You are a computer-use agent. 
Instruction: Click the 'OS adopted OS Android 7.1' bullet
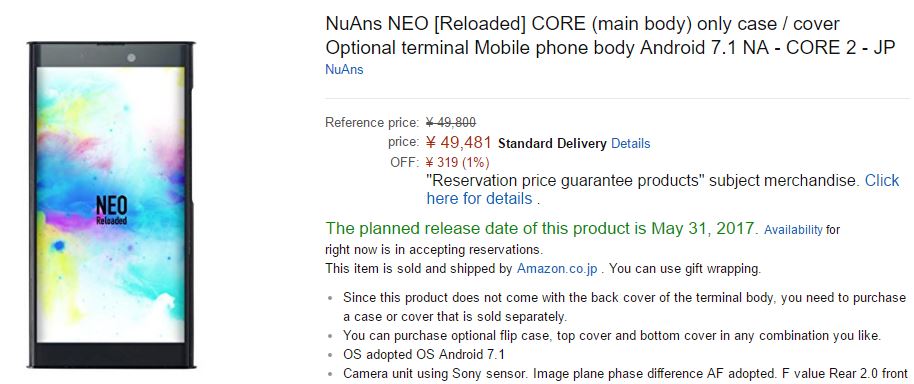pyautogui.click(x=424, y=354)
